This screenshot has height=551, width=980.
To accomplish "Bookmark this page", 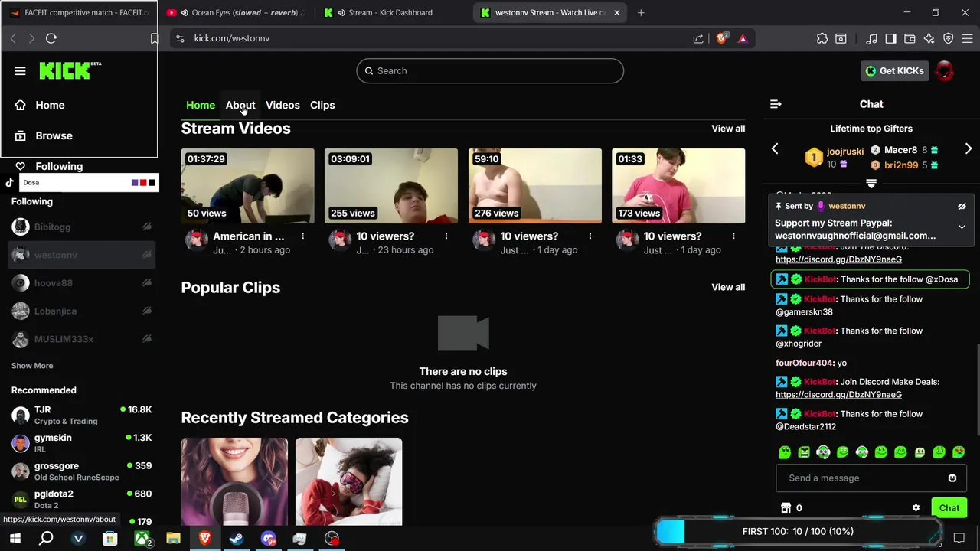I will coord(155,38).
